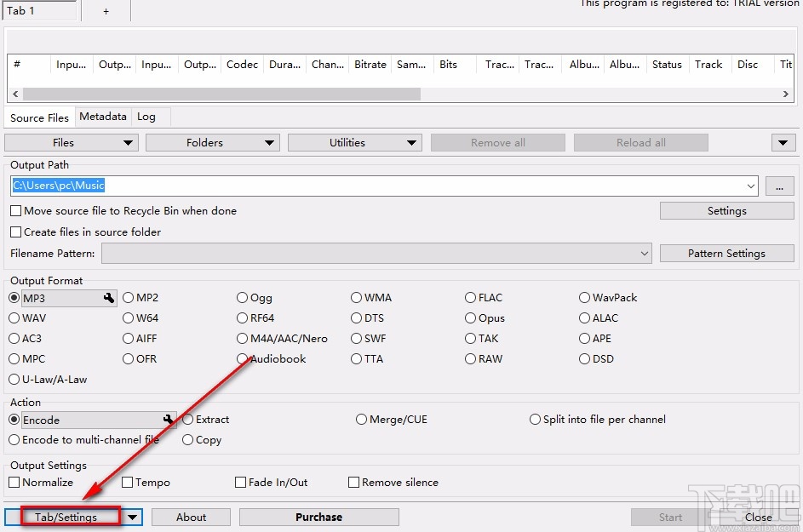Open extra options arrow beside Reload all

783,143
